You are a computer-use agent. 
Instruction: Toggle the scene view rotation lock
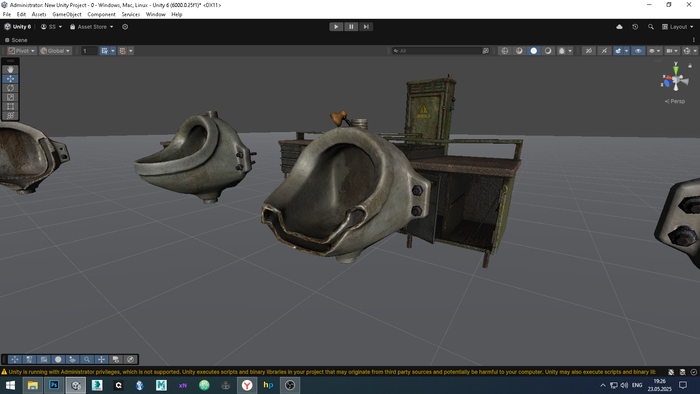pyautogui.click(x=690, y=66)
